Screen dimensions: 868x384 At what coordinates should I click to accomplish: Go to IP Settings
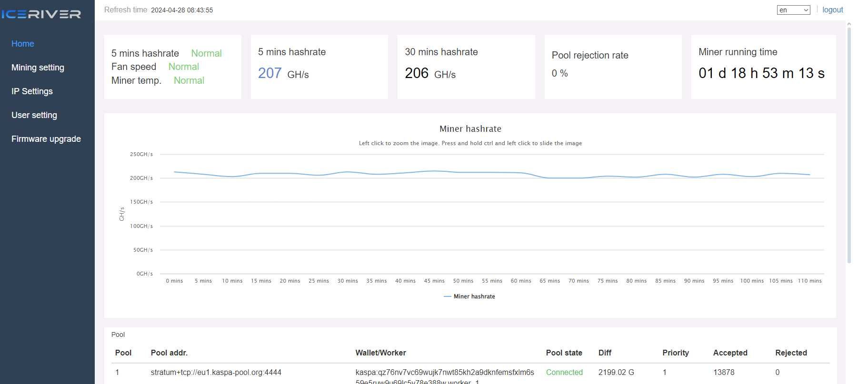[32, 91]
